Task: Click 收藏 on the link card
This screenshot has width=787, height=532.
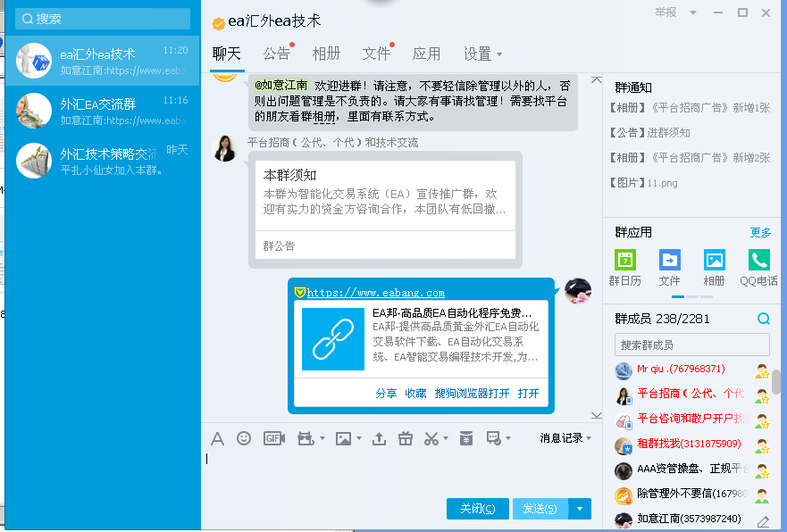Action: point(415,393)
